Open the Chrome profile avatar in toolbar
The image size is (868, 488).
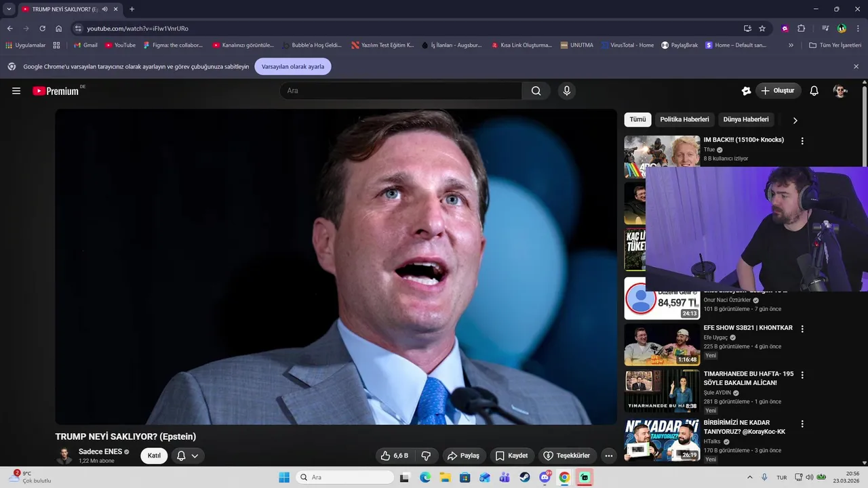tap(842, 28)
